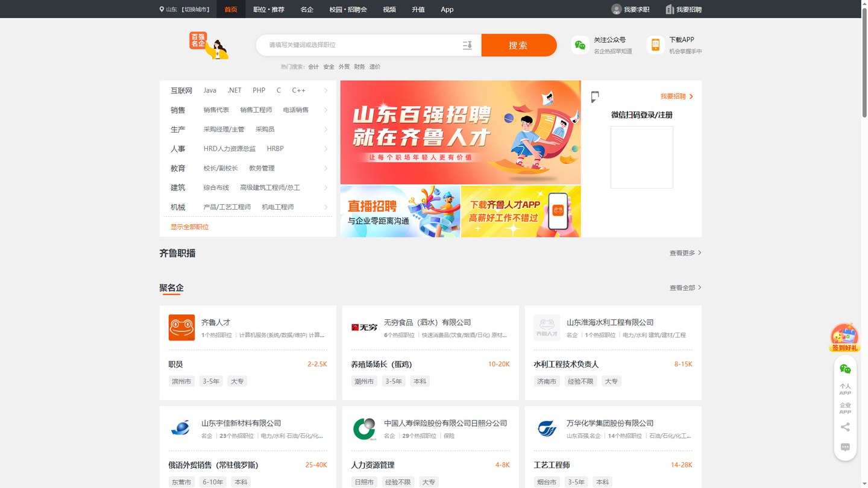Screen dimensions: 868x488
Task: Click the share icon in floating sidebar
Action: click(x=845, y=427)
